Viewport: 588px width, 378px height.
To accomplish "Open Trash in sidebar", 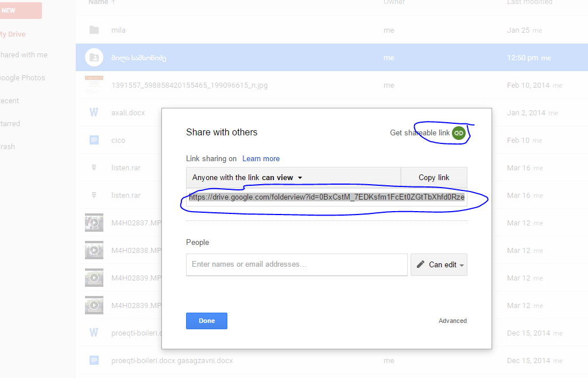I will (x=7, y=146).
